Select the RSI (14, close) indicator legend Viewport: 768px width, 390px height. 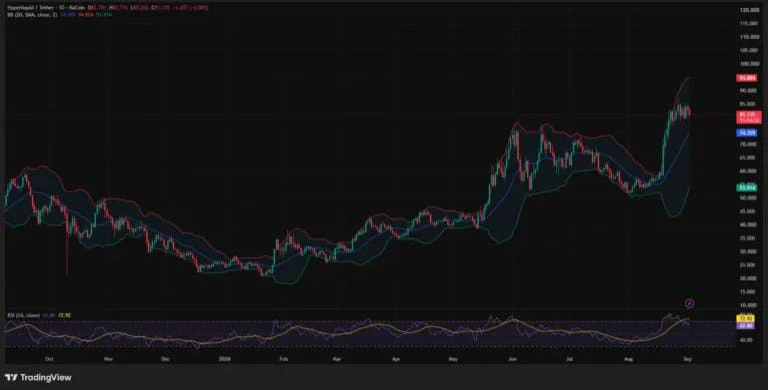pyautogui.click(x=23, y=315)
